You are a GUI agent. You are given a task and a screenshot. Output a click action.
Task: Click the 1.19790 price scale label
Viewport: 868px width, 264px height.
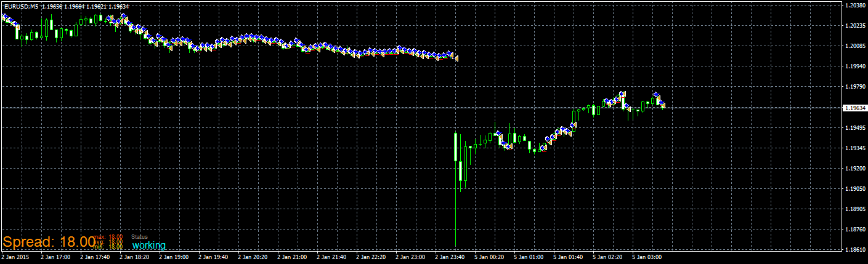point(854,87)
